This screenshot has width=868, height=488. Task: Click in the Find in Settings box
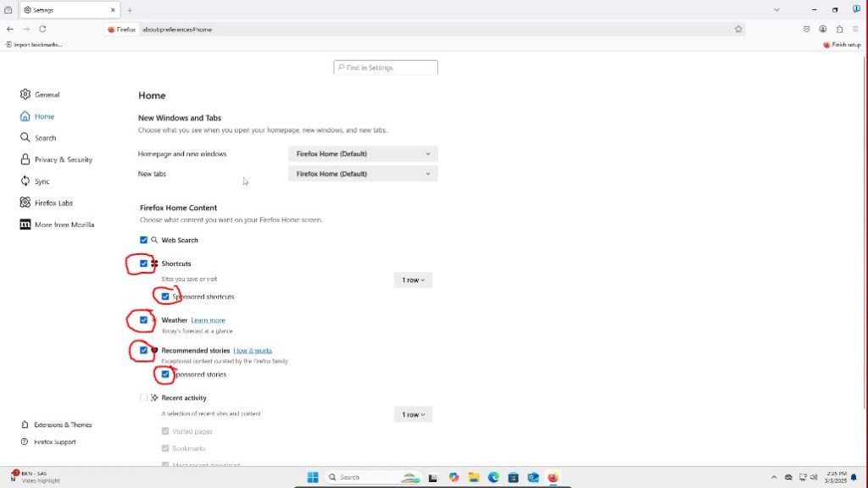pyautogui.click(x=386, y=68)
